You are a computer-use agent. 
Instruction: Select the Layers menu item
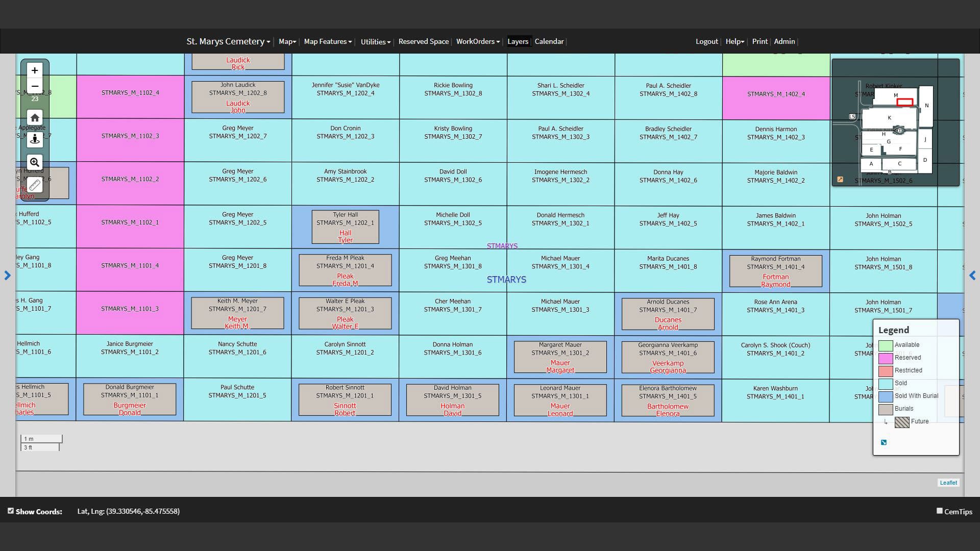[518, 41]
